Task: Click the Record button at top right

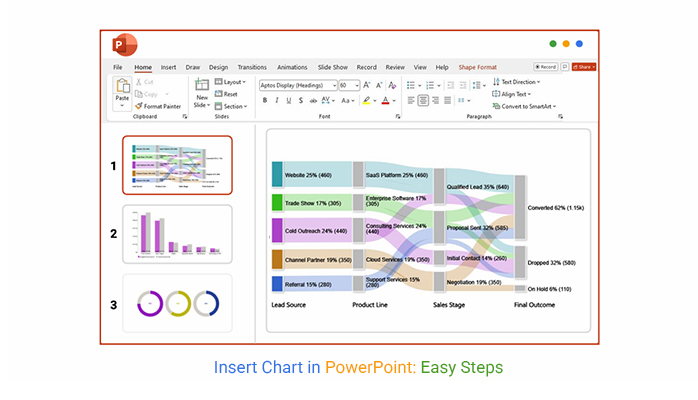Action: tap(545, 67)
